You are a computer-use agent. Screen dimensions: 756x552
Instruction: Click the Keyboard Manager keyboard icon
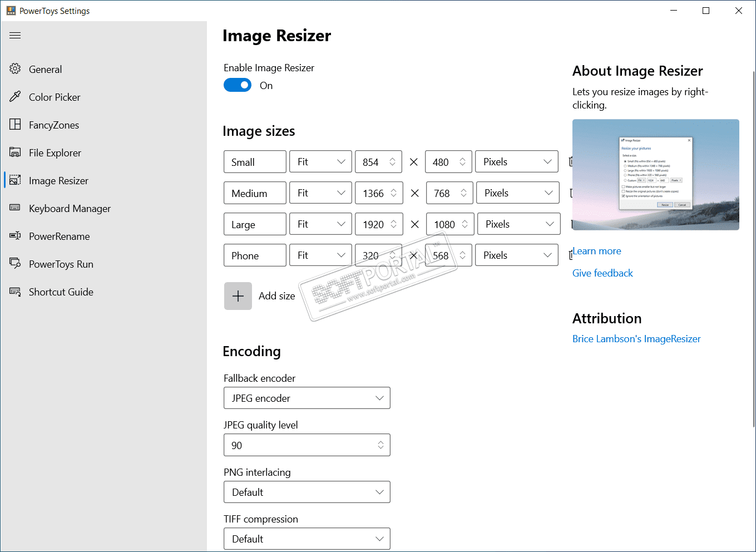(15, 208)
